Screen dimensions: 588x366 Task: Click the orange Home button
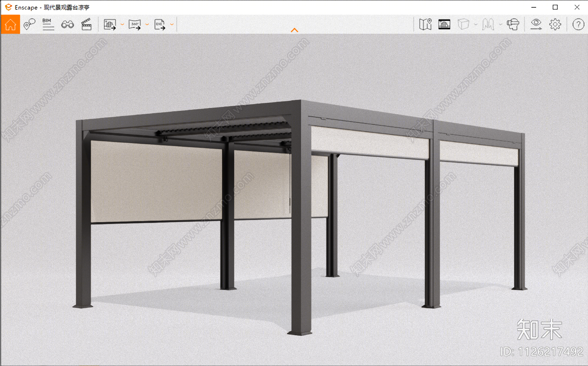pos(10,24)
